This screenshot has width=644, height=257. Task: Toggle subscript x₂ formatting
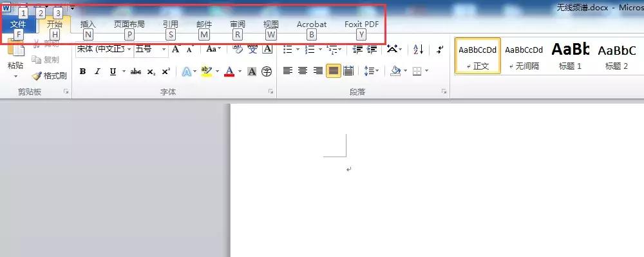tap(151, 72)
